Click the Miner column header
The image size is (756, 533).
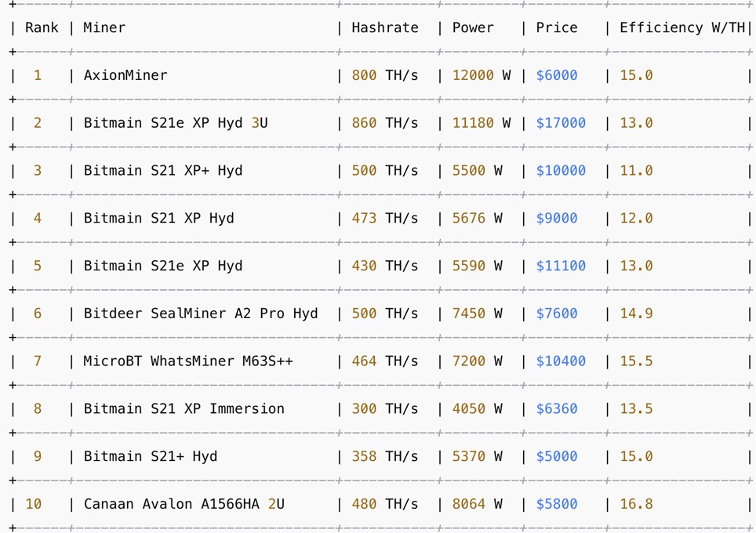[104, 27]
